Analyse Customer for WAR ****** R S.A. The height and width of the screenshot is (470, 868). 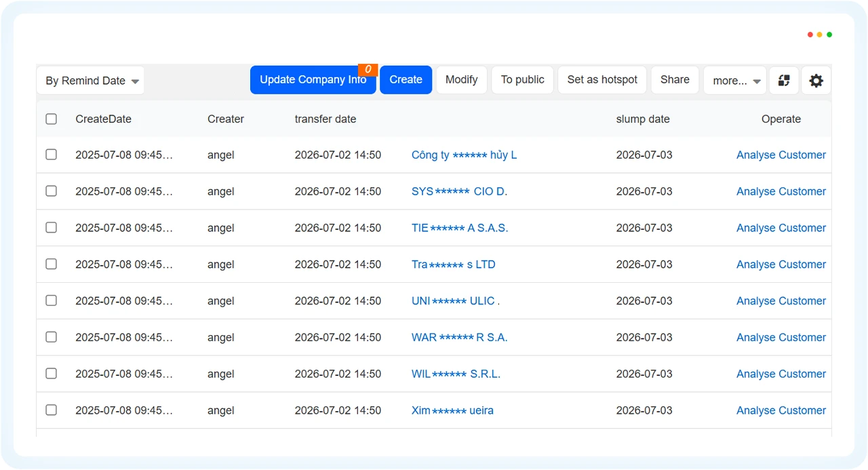(x=781, y=337)
